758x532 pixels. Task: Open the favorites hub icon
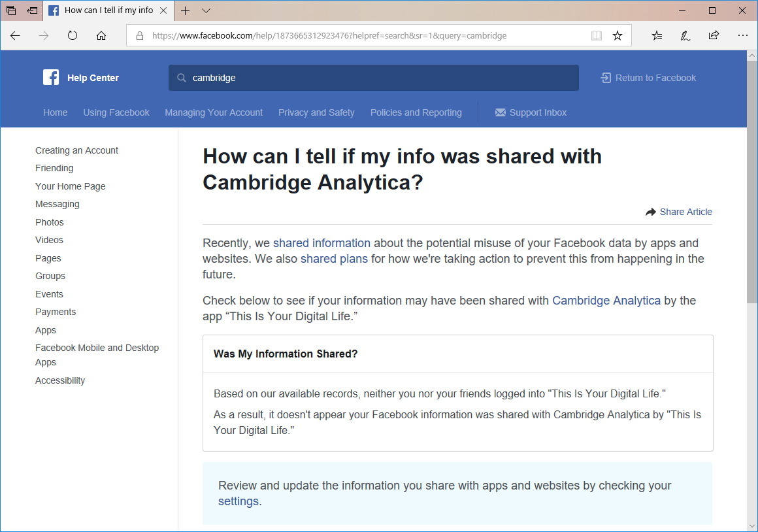point(657,35)
